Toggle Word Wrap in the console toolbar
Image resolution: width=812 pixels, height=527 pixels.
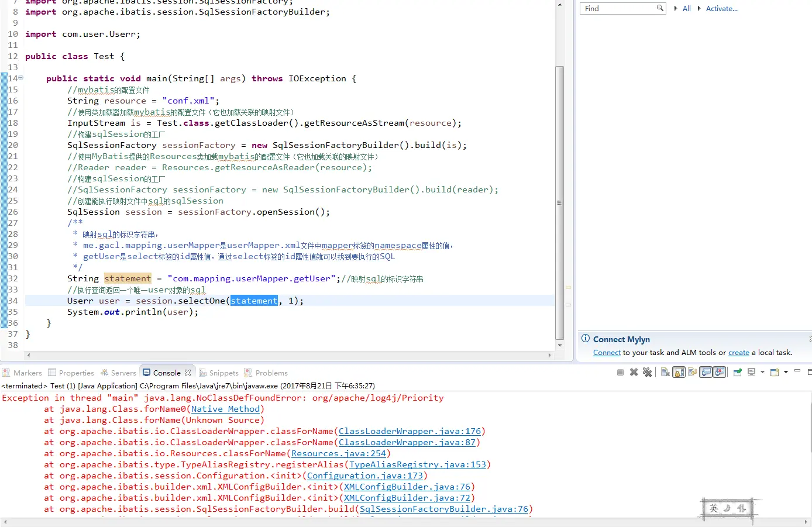693,373
